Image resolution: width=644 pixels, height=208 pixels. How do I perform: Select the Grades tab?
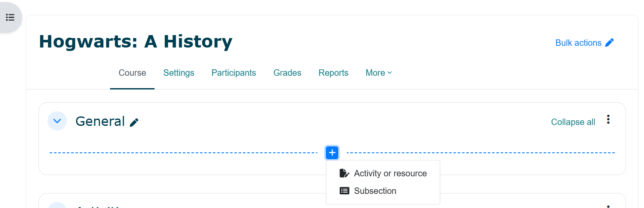click(x=287, y=73)
